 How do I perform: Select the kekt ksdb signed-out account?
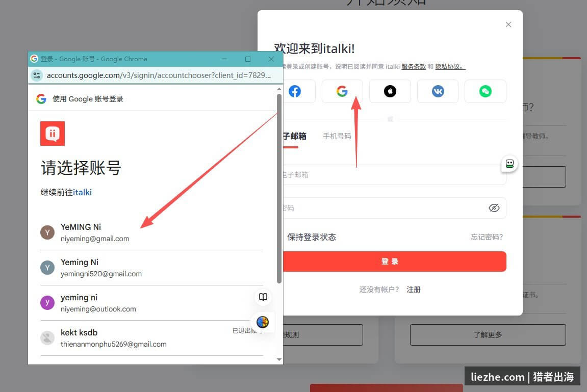click(151, 338)
